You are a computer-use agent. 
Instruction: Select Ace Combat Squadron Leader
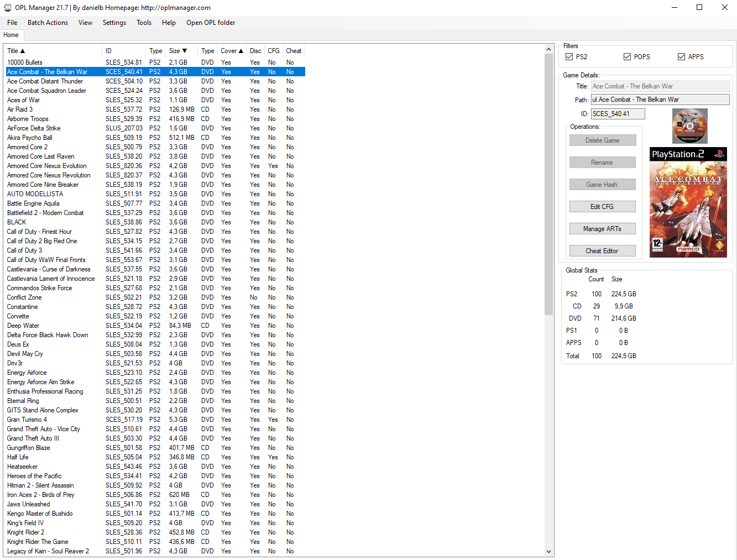point(155,91)
